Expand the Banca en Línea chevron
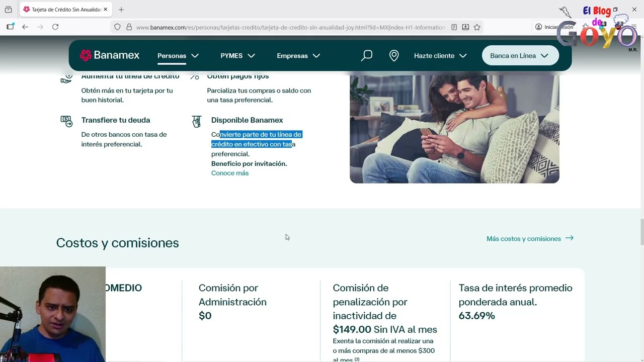This screenshot has height=362, width=644. point(544,56)
